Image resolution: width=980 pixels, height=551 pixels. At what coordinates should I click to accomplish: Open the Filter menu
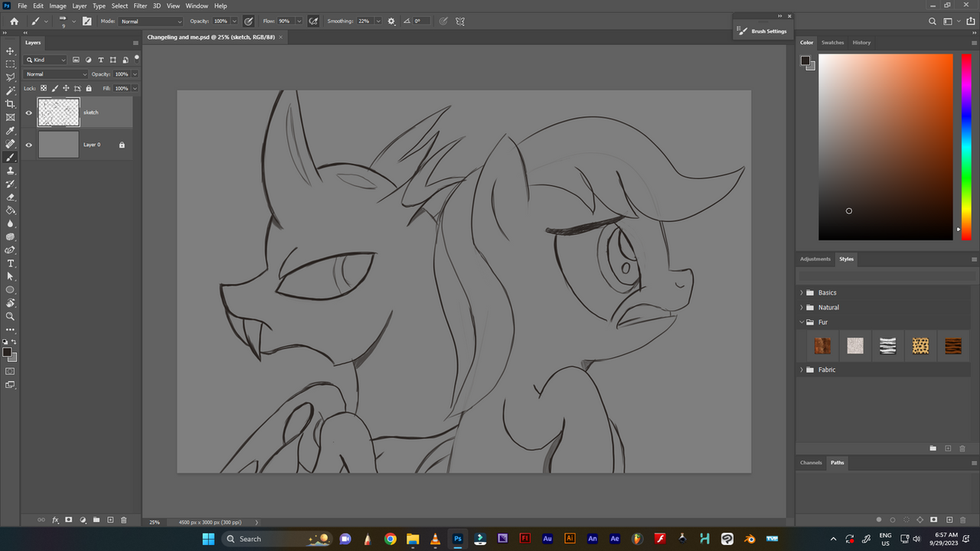click(140, 5)
